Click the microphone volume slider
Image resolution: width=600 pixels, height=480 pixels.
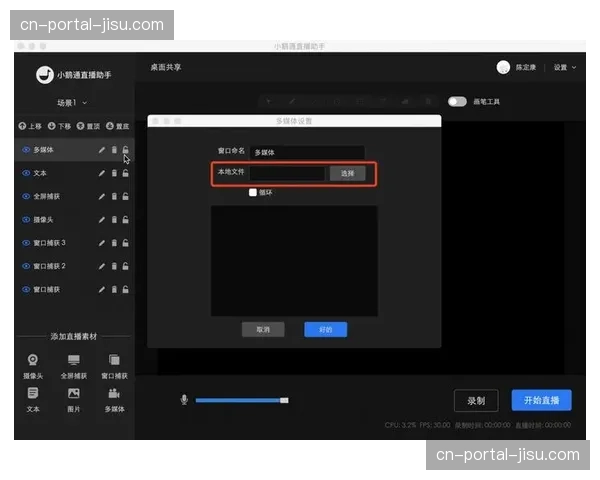[240, 400]
